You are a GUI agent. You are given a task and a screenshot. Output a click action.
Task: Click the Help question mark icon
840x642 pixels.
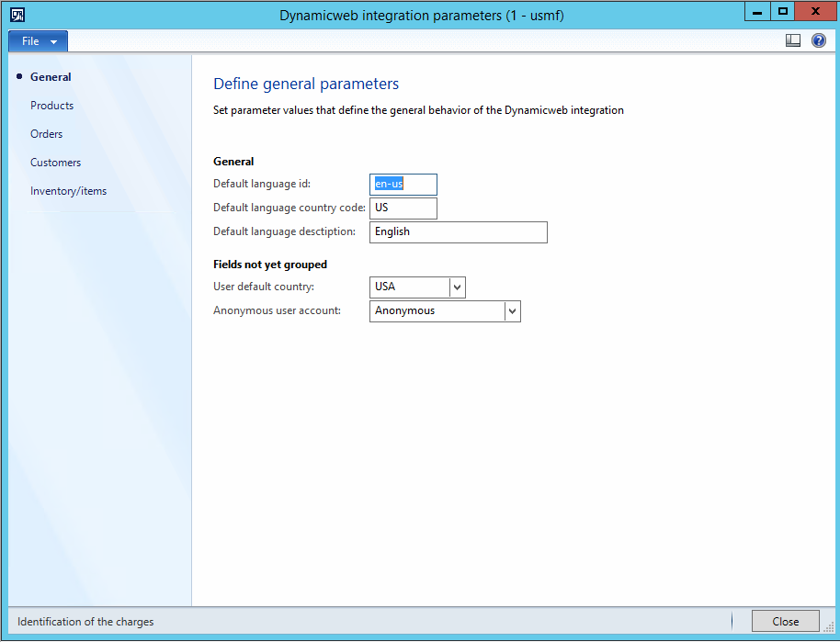click(818, 40)
